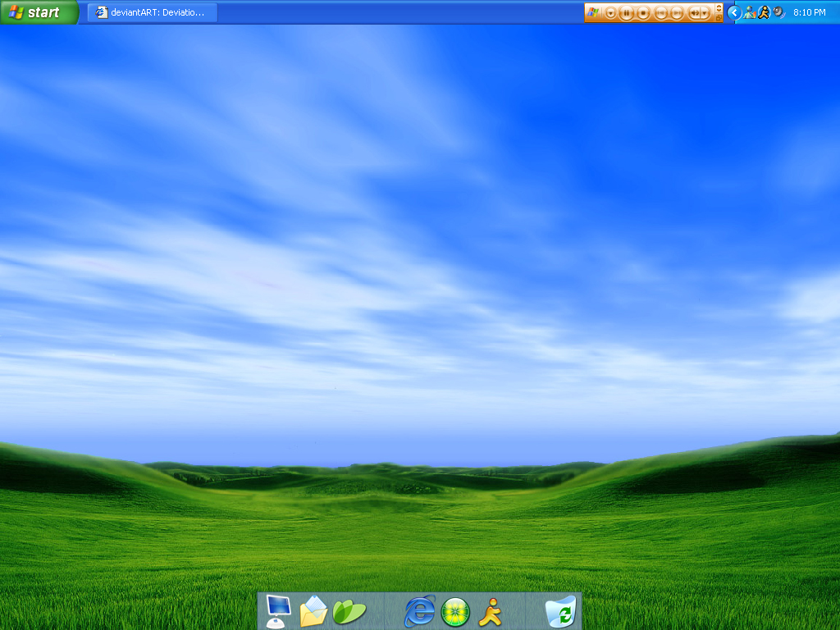Switch to the deviantART taskbar window

(153, 12)
